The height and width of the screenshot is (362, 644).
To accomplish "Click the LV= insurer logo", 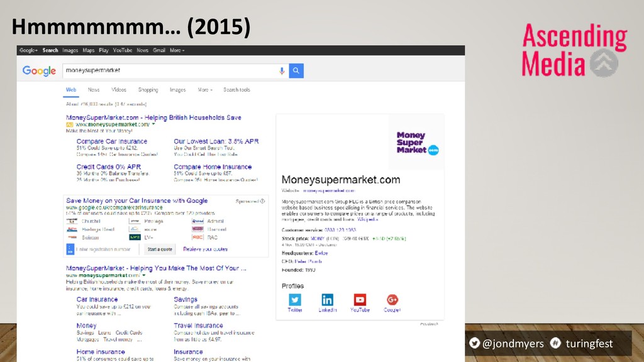I will pos(135,237).
